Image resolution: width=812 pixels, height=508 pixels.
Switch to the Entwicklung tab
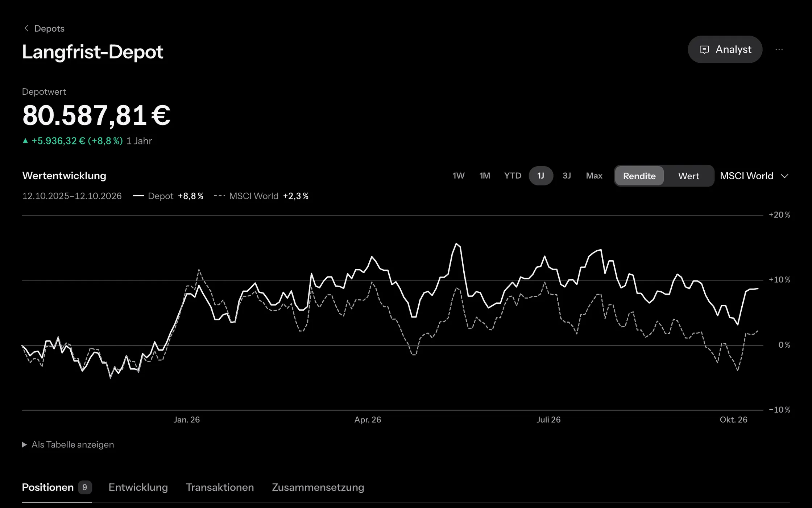pos(138,487)
